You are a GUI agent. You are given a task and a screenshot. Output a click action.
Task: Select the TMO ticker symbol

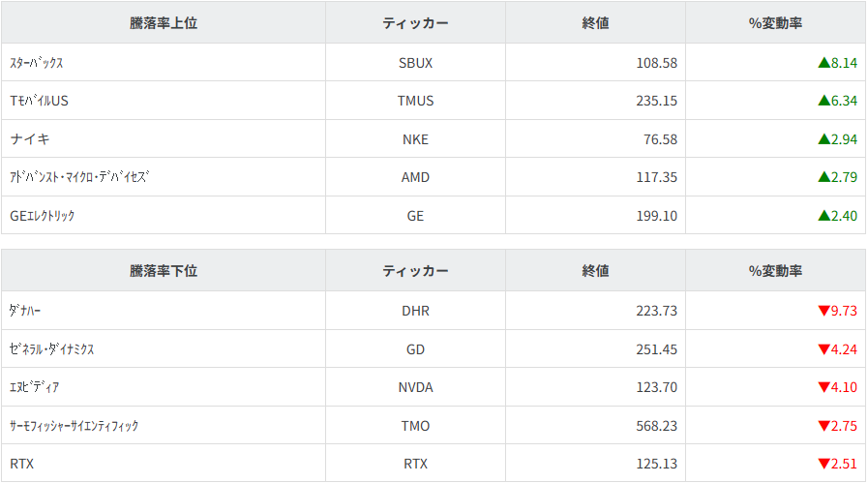tap(415, 426)
